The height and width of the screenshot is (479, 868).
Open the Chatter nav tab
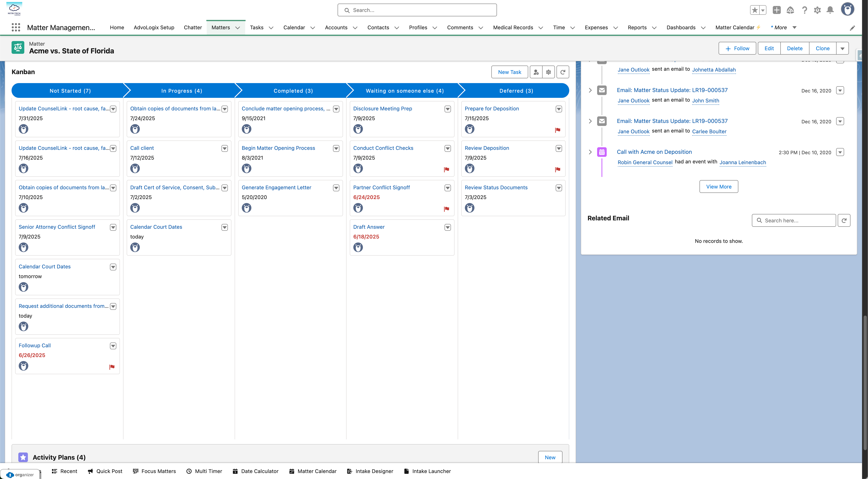(193, 28)
